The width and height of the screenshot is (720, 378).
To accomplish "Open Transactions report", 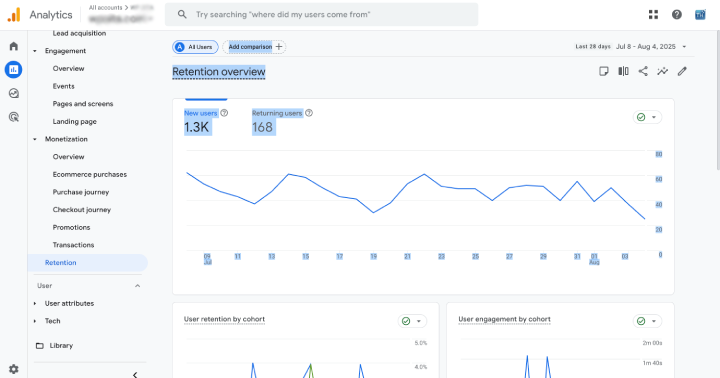I will pos(73,245).
